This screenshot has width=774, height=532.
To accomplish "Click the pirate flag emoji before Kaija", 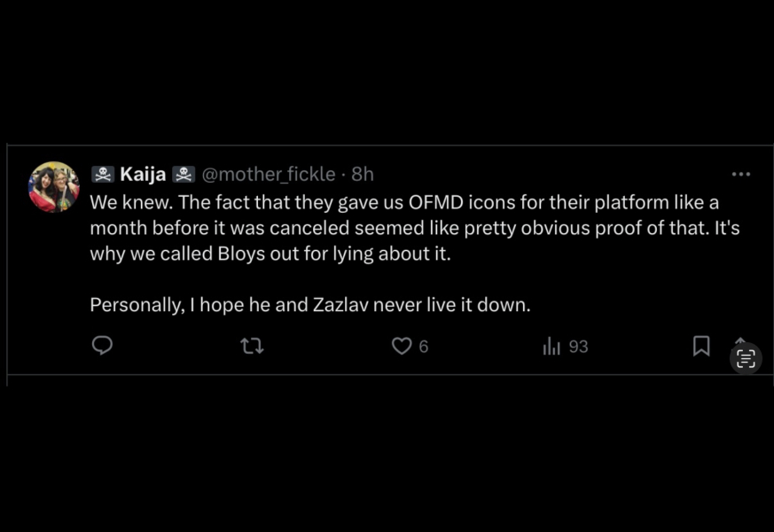I will coord(103,174).
